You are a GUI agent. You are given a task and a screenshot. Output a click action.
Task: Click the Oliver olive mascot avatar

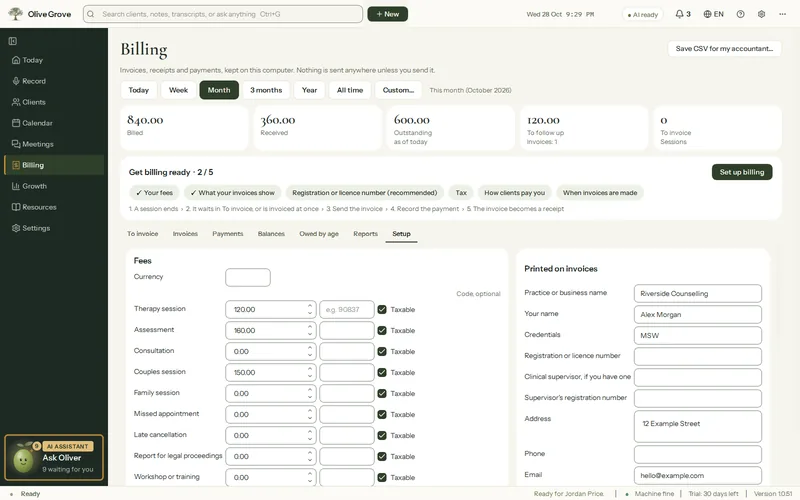[x=23, y=460]
